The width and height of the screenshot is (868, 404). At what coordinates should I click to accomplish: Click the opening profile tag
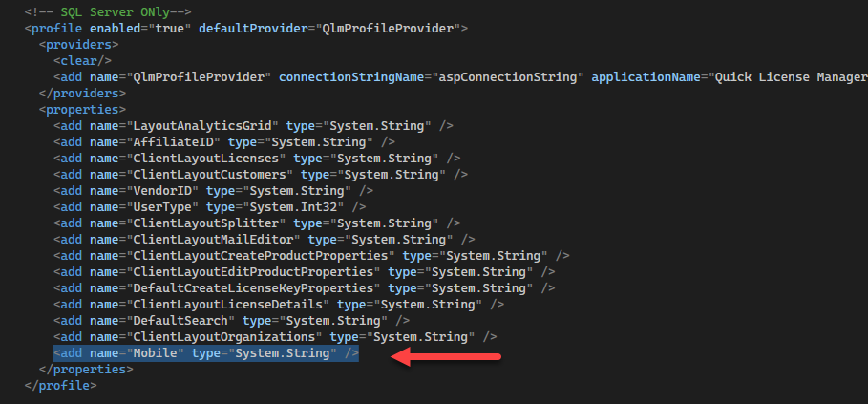(x=246, y=29)
